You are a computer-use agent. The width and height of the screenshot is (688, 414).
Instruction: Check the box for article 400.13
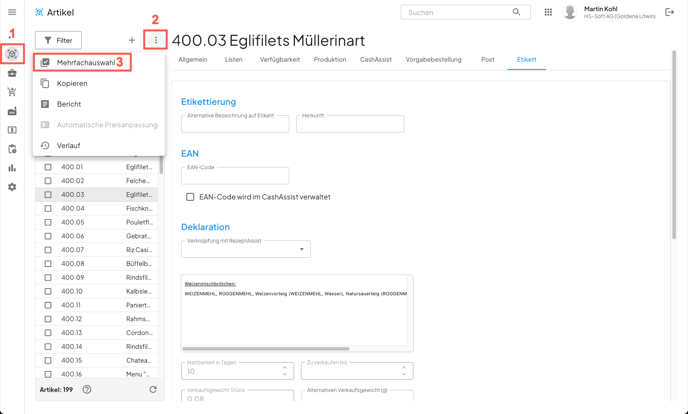pos(48,333)
